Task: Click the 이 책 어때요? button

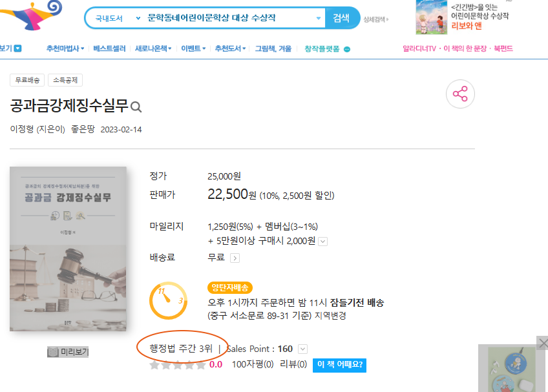Action: click(339, 365)
